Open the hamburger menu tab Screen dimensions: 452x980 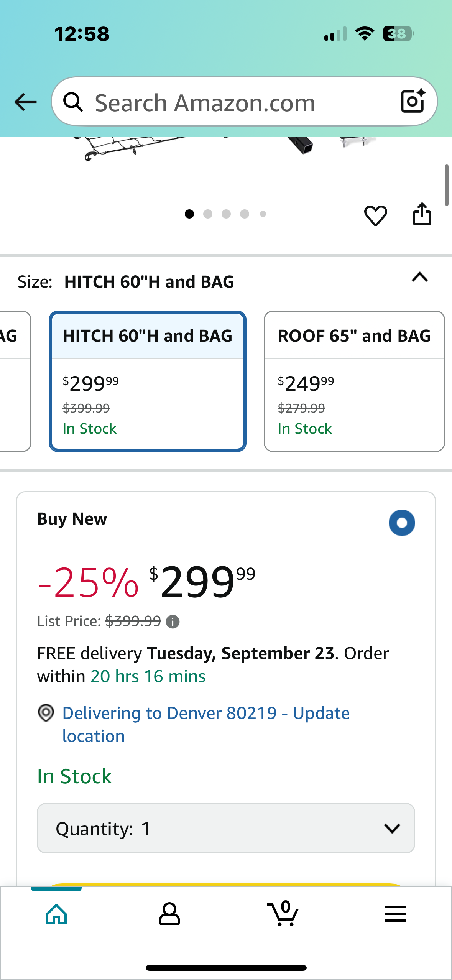click(395, 914)
